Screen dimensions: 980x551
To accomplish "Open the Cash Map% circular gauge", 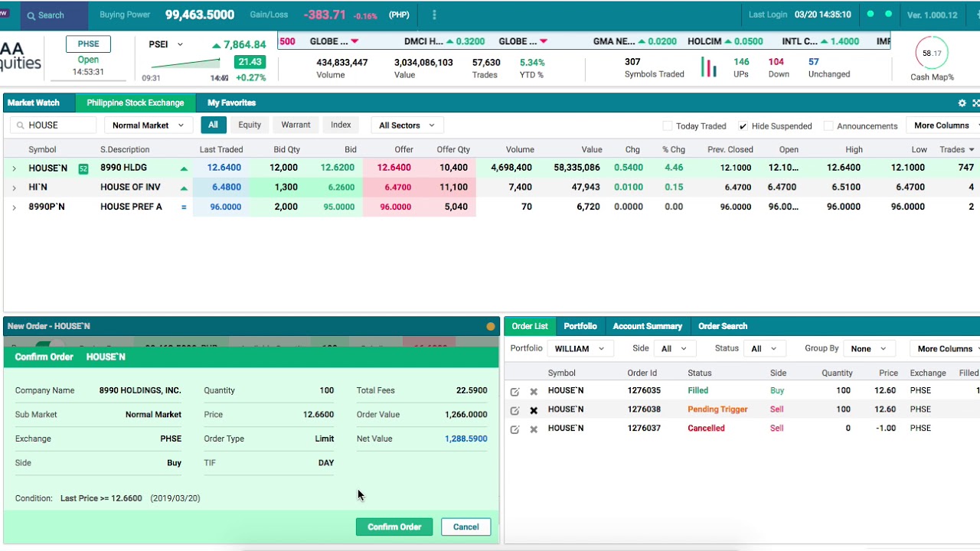I will click(932, 53).
